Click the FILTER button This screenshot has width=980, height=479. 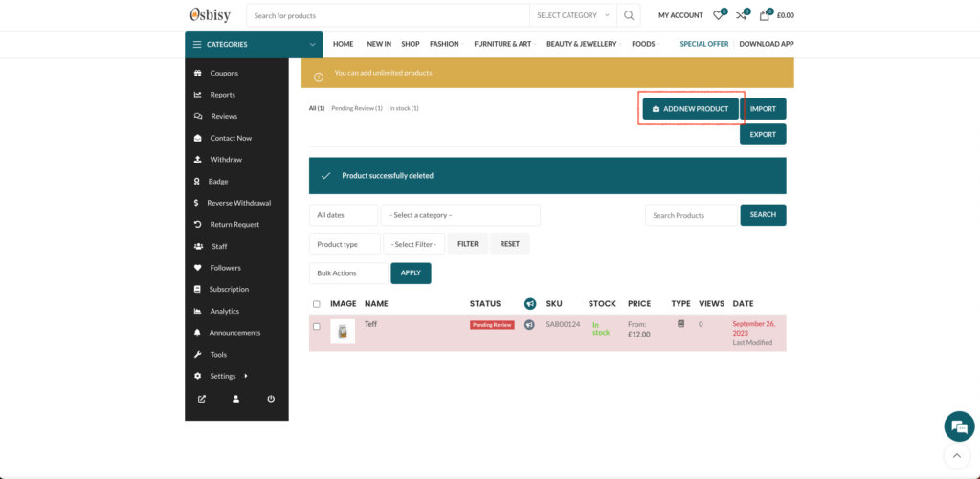(468, 244)
